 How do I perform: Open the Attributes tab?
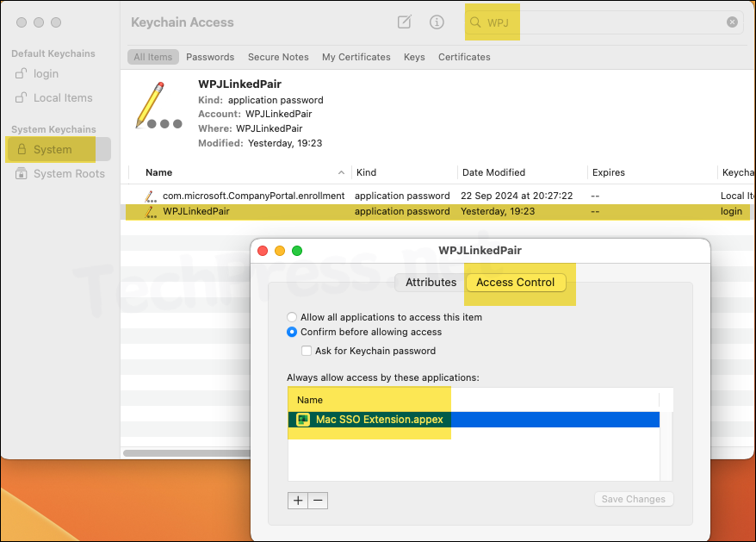tap(431, 283)
